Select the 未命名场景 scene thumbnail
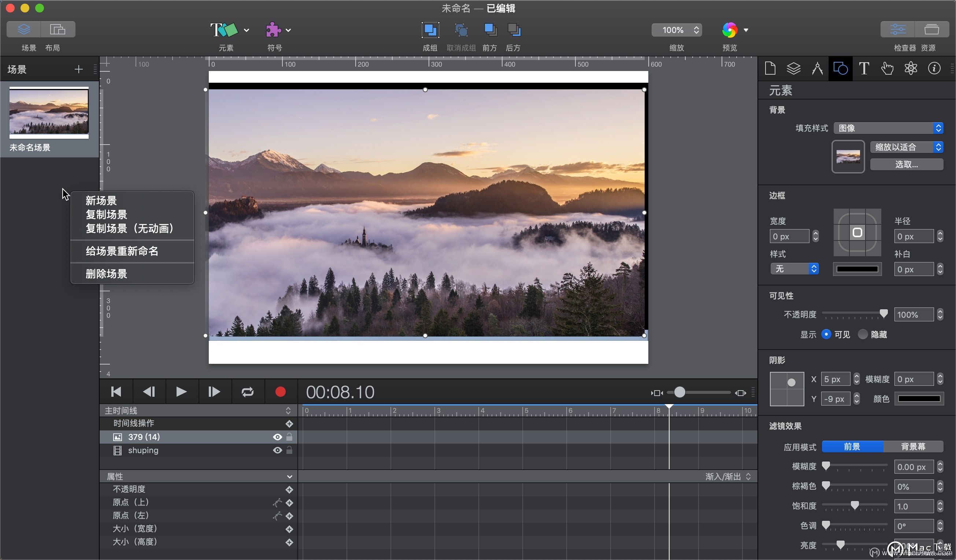The width and height of the screenshot is (956, 560). tap(49, 113)
